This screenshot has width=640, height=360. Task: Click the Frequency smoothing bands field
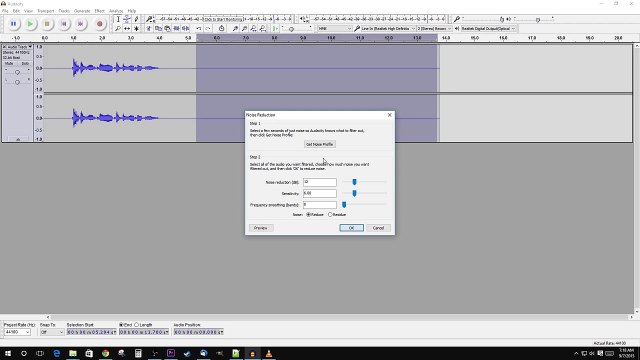click(320, 205)
